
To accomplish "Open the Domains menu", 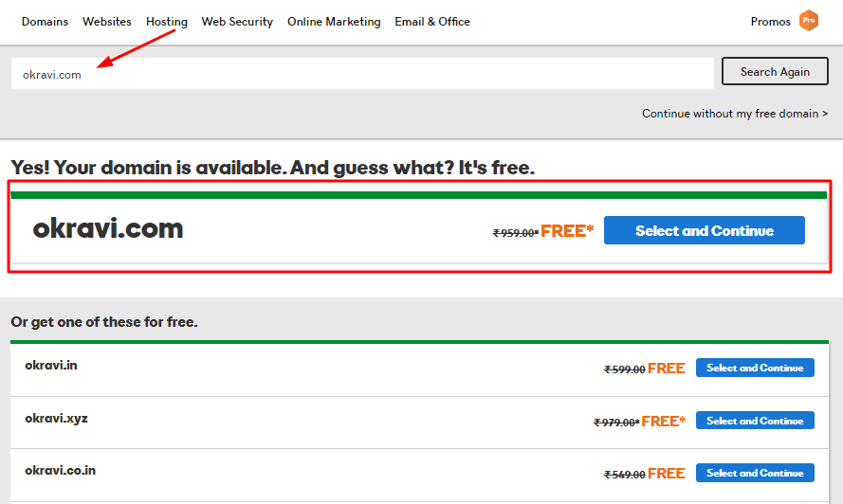I will click(45, 22).
